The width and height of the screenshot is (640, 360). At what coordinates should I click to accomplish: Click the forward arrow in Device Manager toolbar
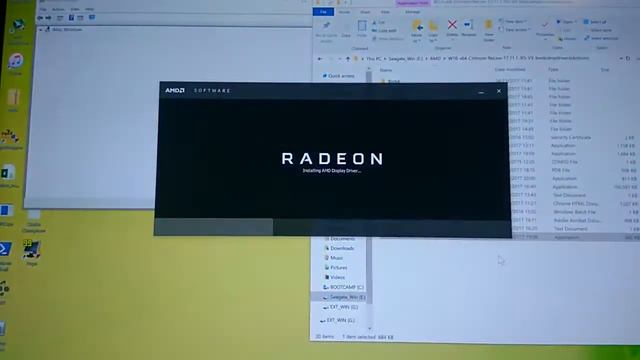pos(48,18)
